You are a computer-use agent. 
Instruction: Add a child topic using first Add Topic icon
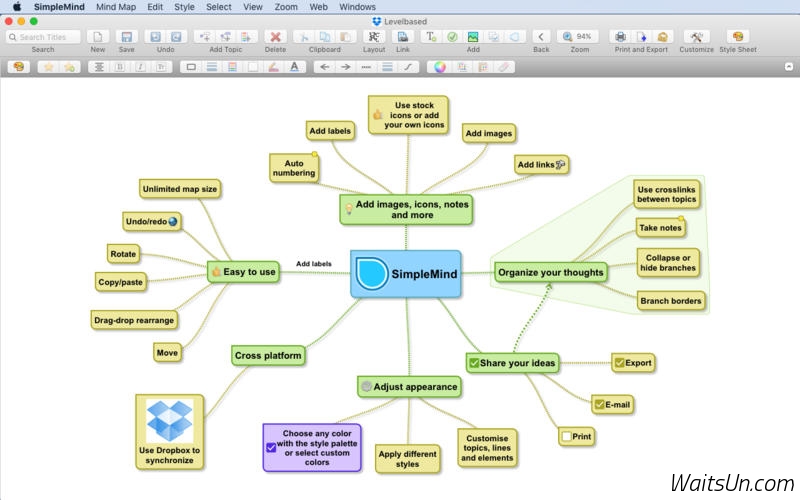(205, 37)
